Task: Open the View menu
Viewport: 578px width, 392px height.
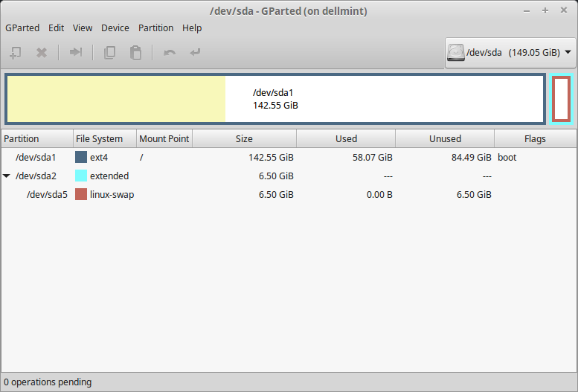Action: [83, 28]
